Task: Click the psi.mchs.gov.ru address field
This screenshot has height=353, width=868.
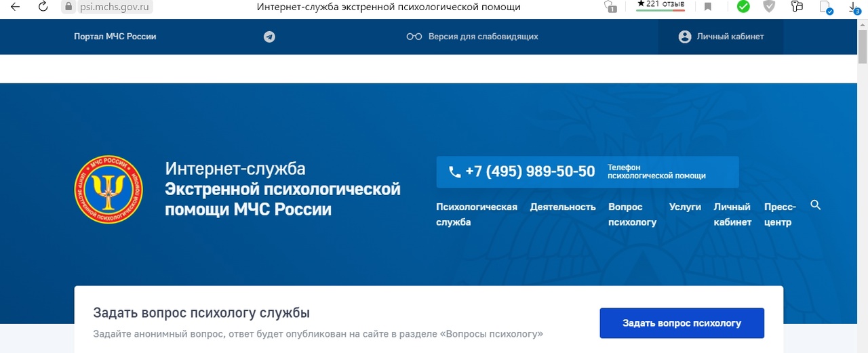Action: point(114,7)
